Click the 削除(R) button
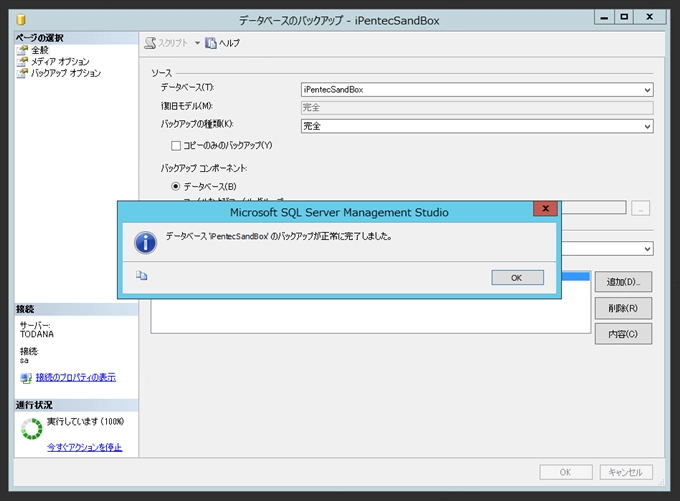This screenshot has width=680, height=501. tap(623, 308)
